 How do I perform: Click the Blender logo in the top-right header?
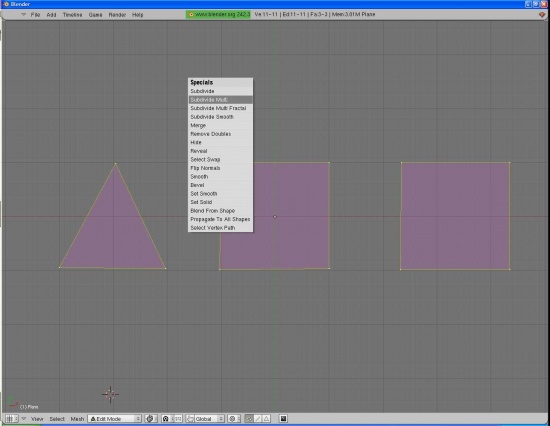pos(542,15)
